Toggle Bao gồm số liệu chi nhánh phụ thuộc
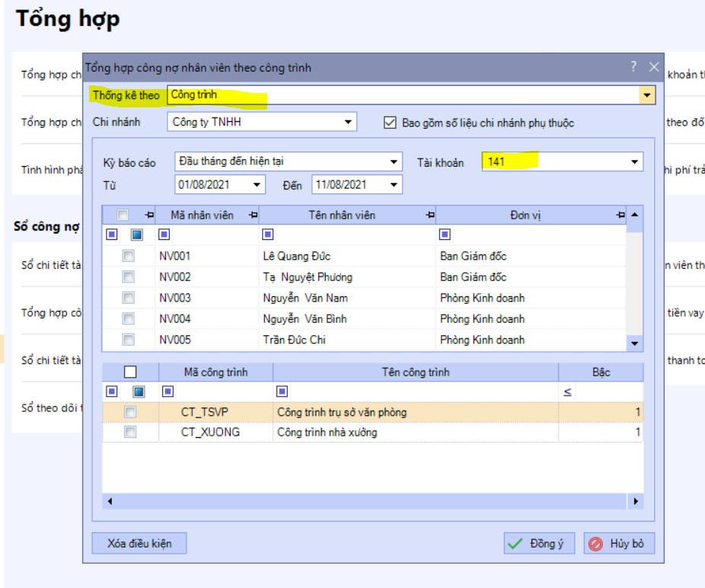Image resolution: width=705 pixels, height=588 pixels. point(390,123)
